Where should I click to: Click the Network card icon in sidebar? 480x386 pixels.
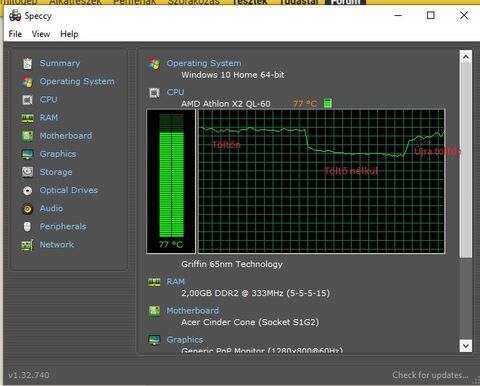[27, 245]
